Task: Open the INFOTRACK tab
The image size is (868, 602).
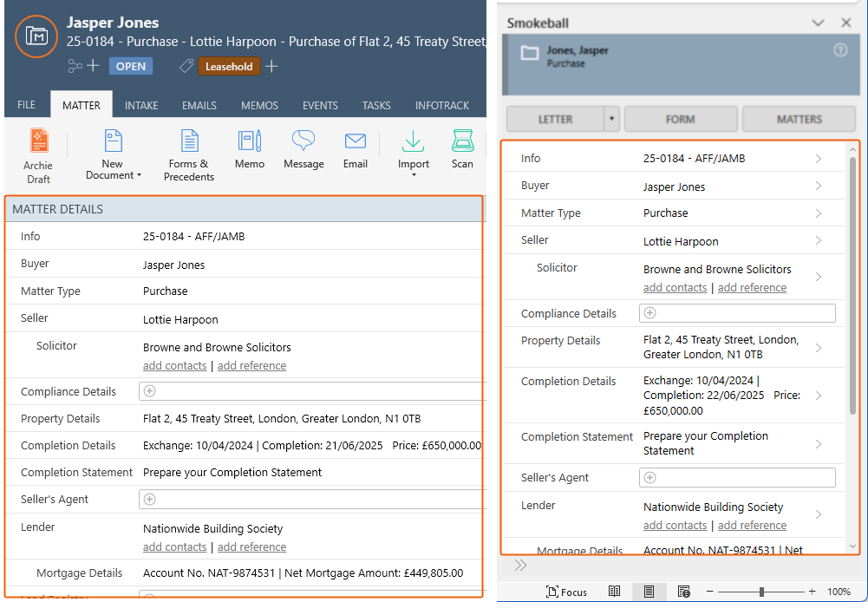Action: [442, 105]
